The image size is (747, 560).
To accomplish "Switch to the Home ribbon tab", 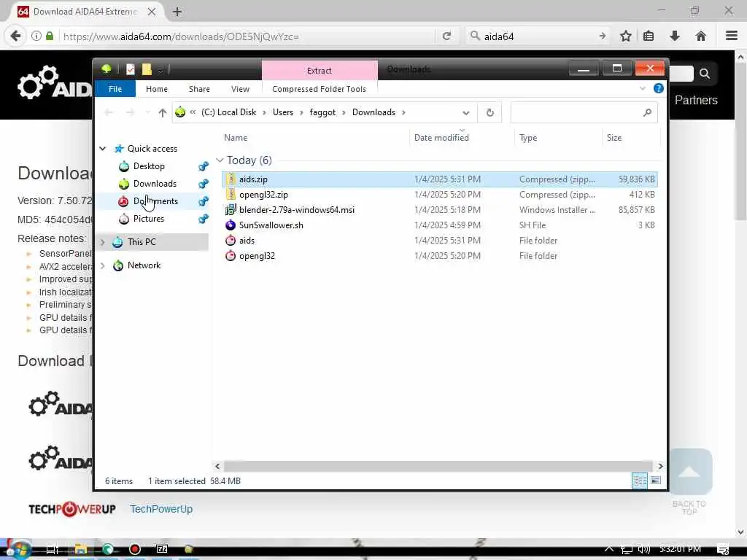I will (x=157, y=89).
